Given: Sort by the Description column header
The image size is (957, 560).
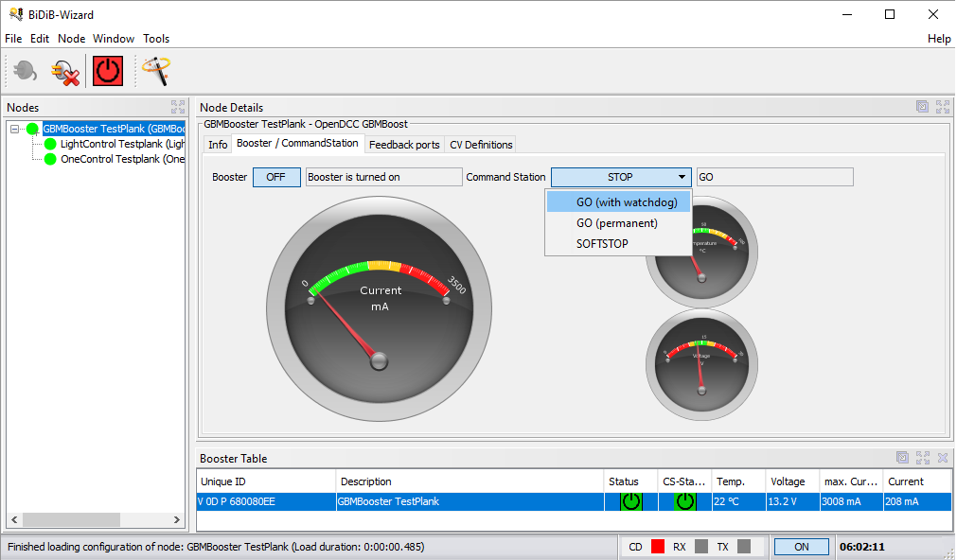Looking at the screenshot, I should [x=470, y=481].
